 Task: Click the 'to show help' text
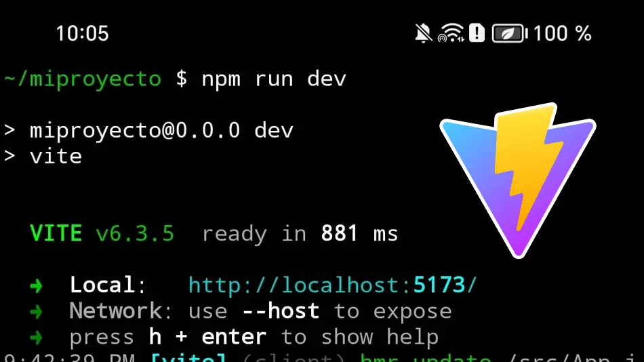(x=360, y=338)
